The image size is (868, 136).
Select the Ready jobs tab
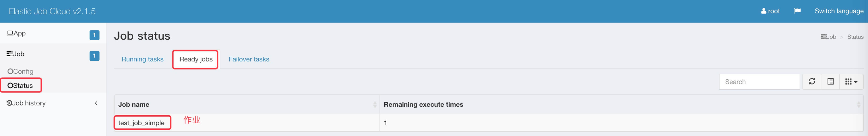[x=196, y=60]
